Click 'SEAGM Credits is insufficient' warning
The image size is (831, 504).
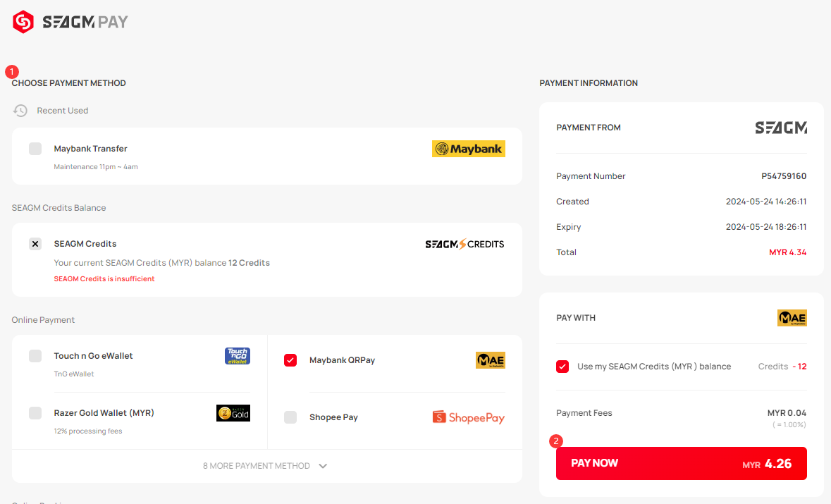(104, 278)
